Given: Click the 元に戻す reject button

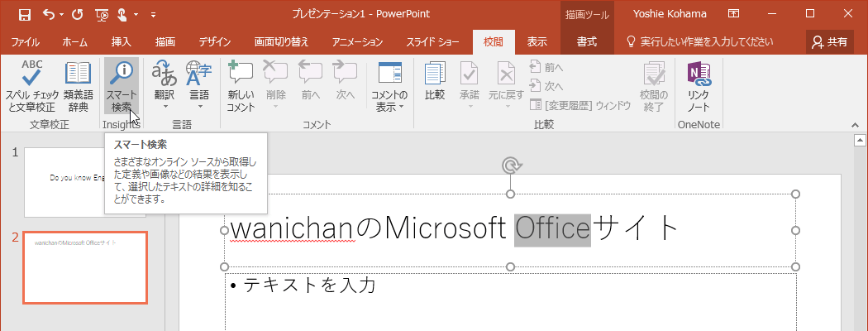Looking at the screenshot, I should tap(506, 87).
